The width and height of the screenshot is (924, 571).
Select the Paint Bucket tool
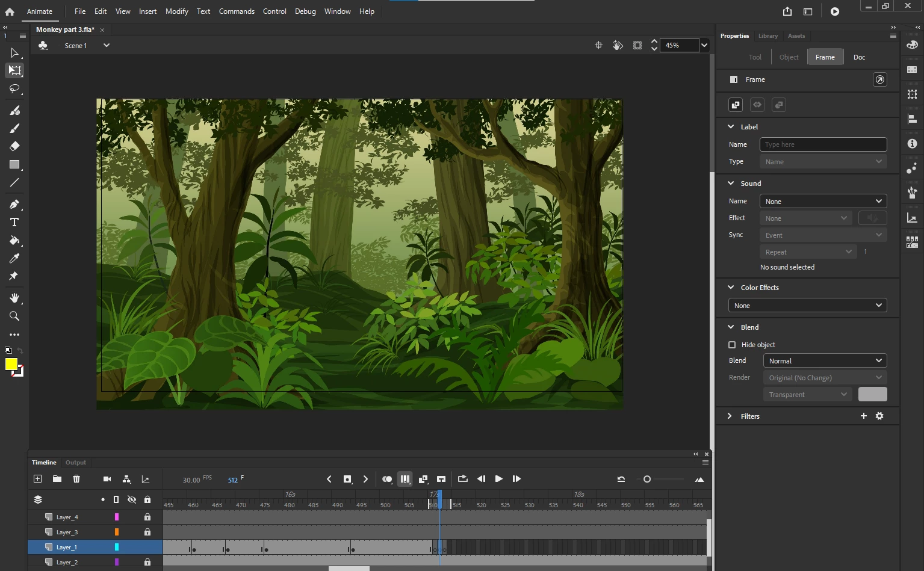[14, 240]
